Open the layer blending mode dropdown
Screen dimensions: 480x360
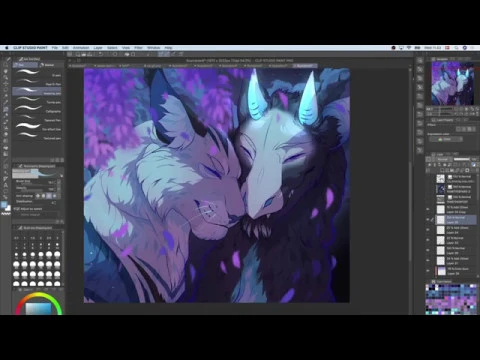443,159
